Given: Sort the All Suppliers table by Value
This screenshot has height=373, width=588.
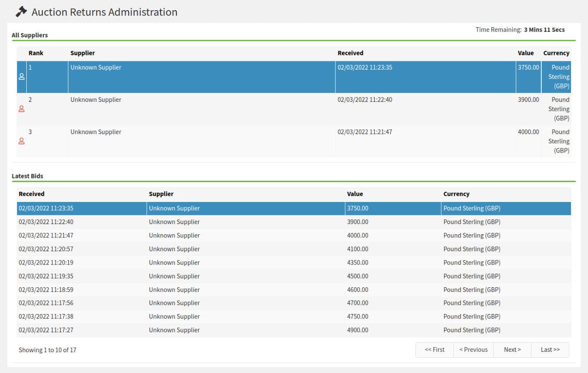Looking at the screenshot, I should [x=526, y=53].
